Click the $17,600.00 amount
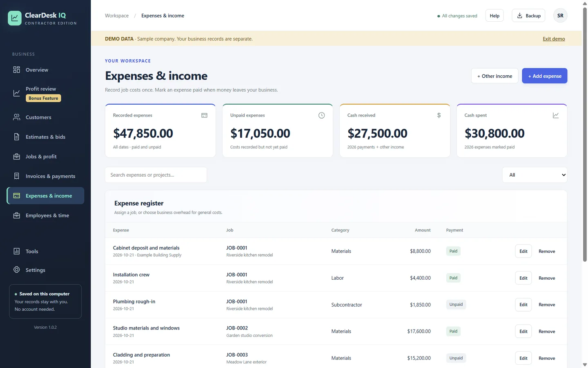588x368 pixels. tap(419, 331)
